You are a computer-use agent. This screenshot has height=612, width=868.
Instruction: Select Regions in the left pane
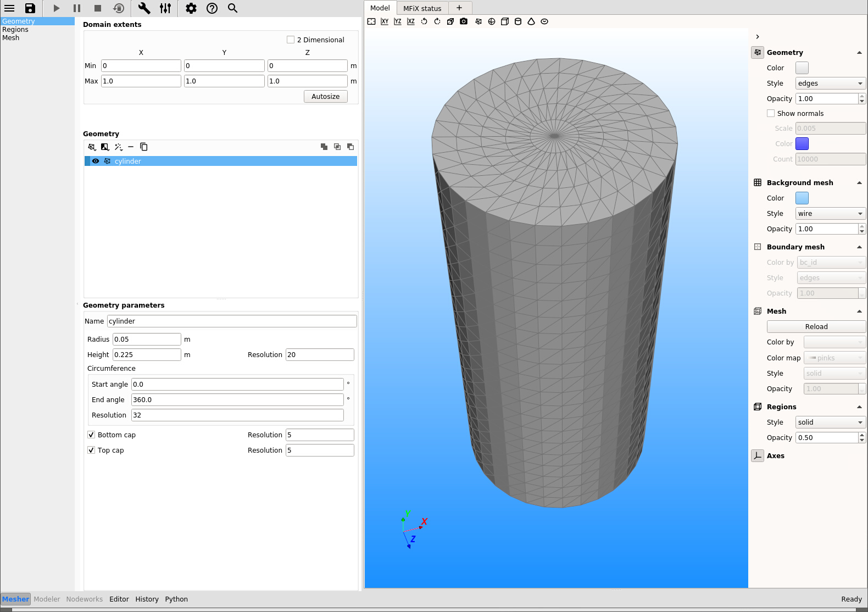(x=15, y=30)
